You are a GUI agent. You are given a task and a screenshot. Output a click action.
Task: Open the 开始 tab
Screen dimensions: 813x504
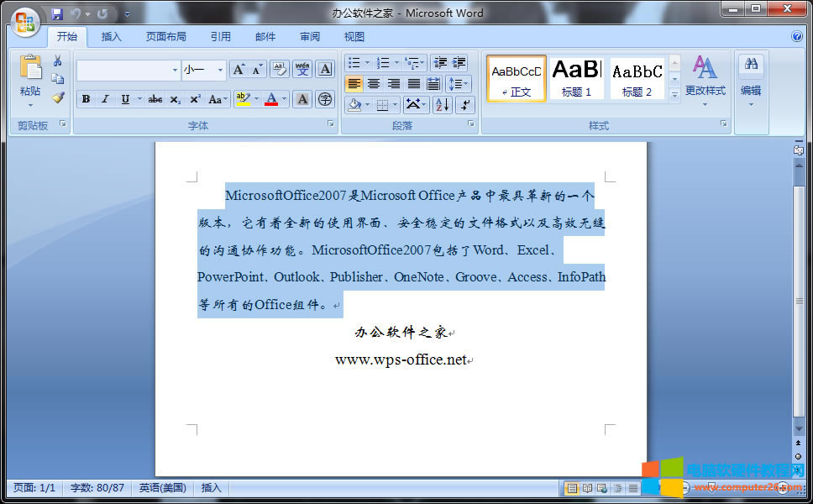pos(67,36)
